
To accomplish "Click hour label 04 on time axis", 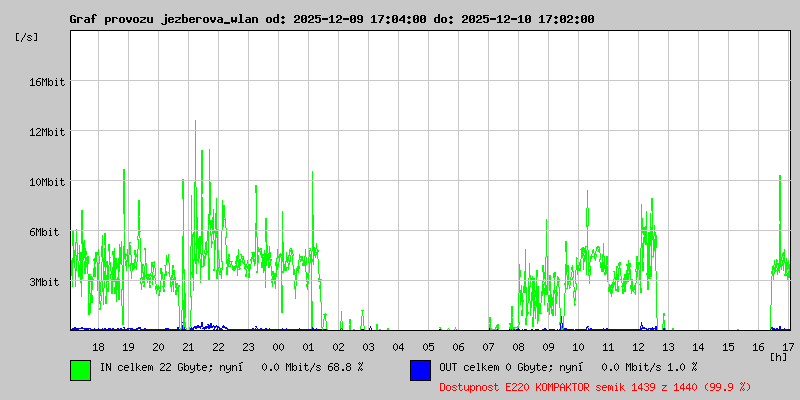I will pyautogui.click(x=398, y=347).
